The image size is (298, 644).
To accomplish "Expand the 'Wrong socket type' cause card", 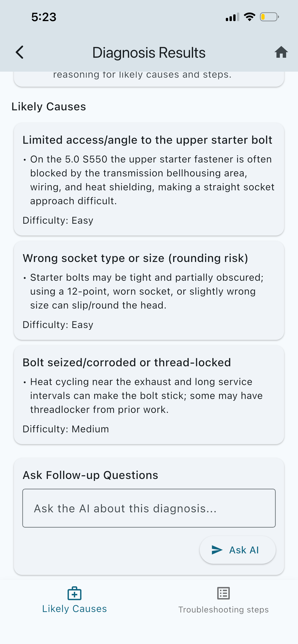I will (x=149, y=290).
